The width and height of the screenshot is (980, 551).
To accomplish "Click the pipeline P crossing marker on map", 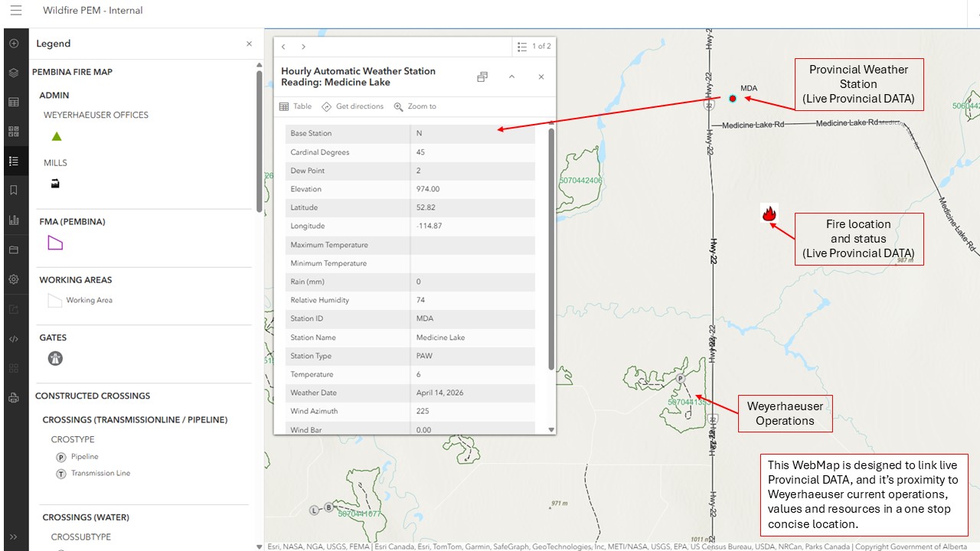I will click(x=680, y=379).
